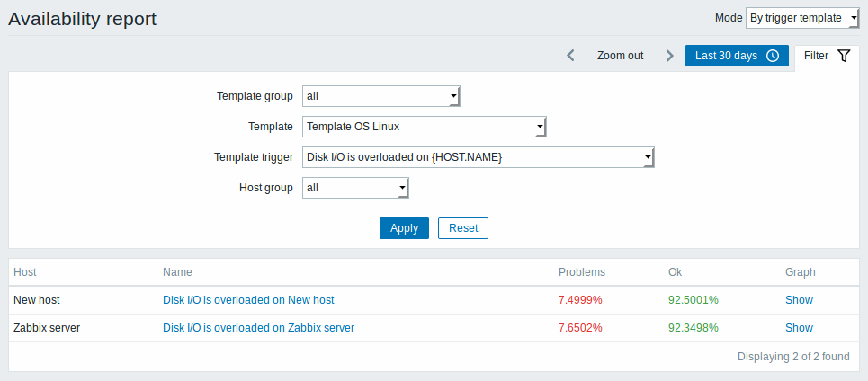Select the Last 30 days time range tab
The image size is (868, 381).
(737, 56)
